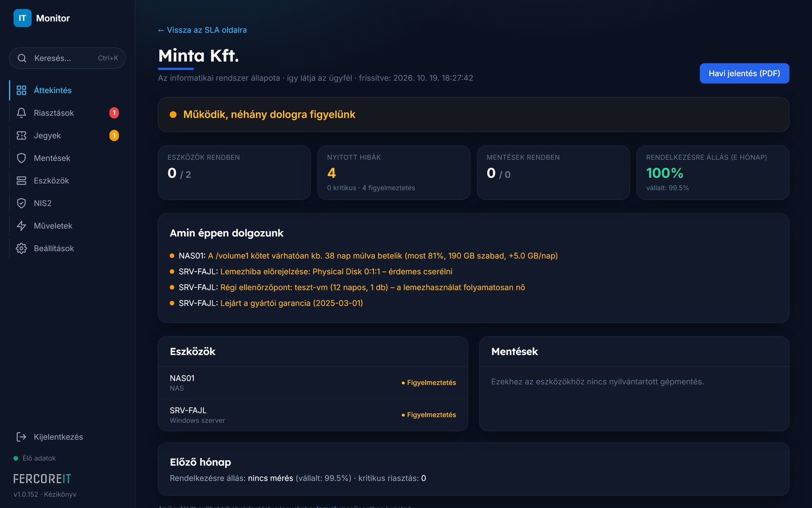Image resolution: width=812 pixels, height=508 pixels.
Task: Open the NAS01 device row
Action: pos(313,383)
